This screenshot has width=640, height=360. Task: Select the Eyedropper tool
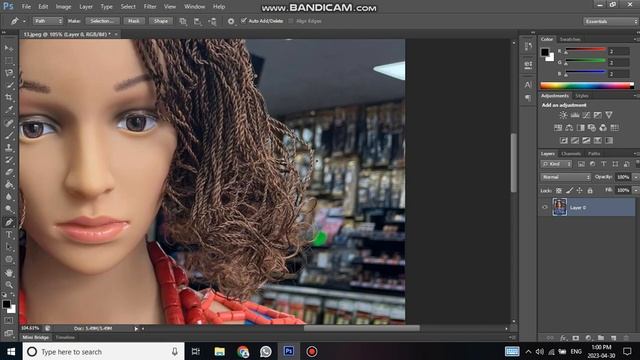coord(9,110)
